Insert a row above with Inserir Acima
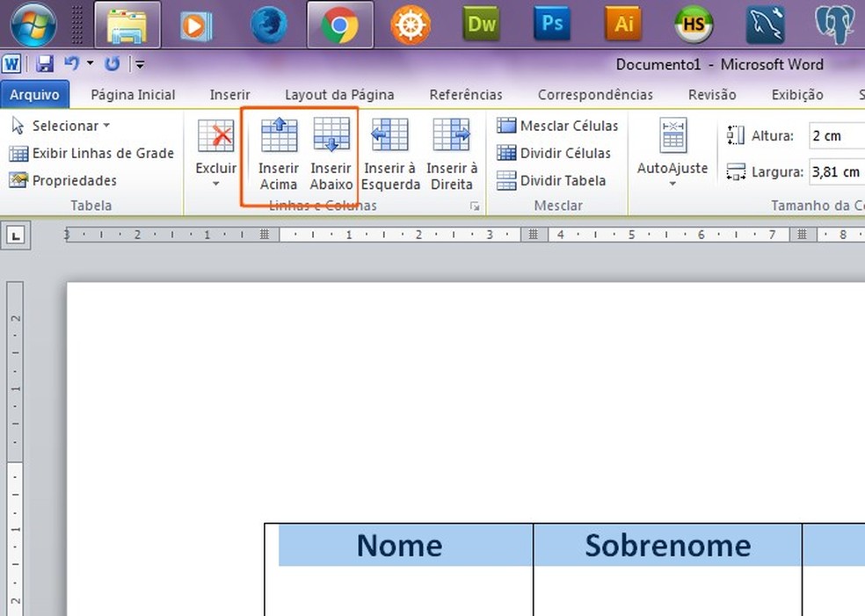This screenshot has width=865, height=616. 279,155
